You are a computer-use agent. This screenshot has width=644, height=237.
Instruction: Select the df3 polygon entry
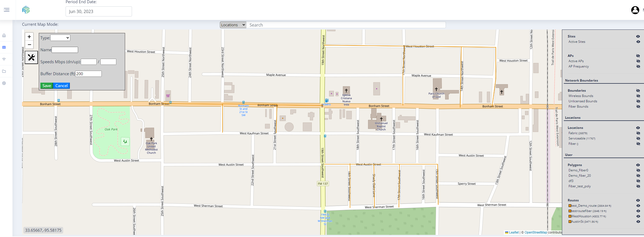(571, 181)
